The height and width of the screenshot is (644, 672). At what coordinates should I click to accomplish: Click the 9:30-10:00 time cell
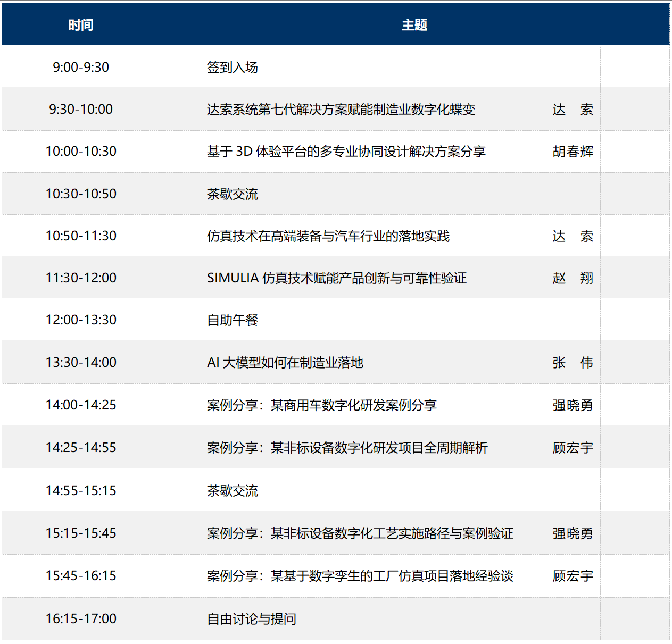[x=81, y=110]
